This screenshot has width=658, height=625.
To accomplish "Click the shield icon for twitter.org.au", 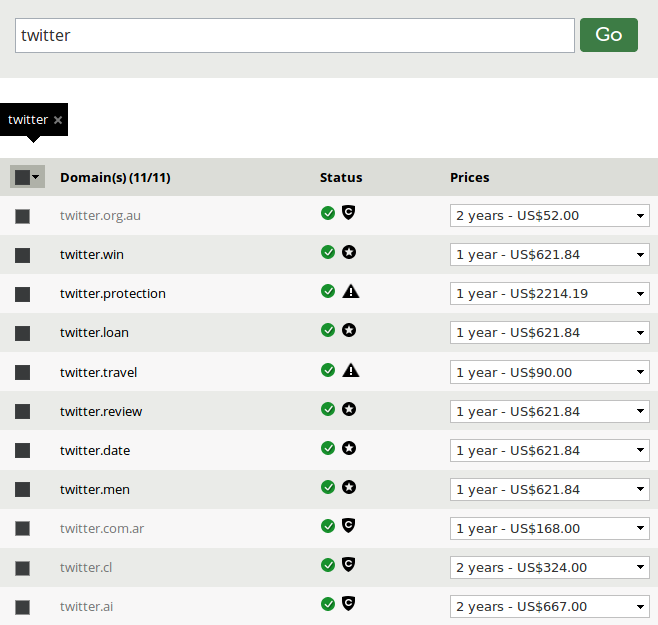I will 349,212.
